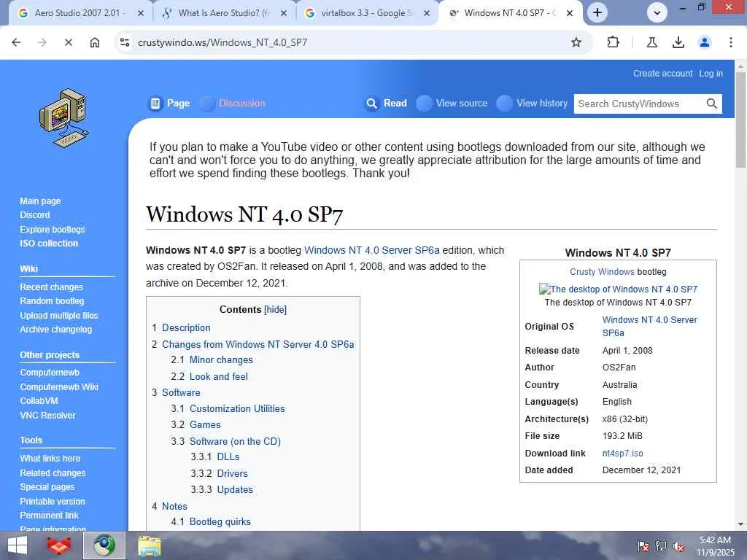
Task: Click the Create account link
Action: [x=662, y=74]
